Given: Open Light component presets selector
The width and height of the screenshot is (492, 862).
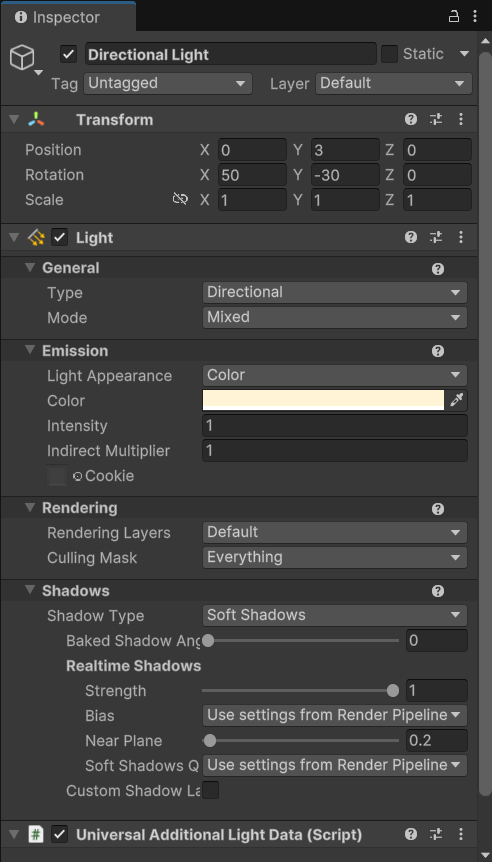Looking at the screenshot, I should (436, 237).
